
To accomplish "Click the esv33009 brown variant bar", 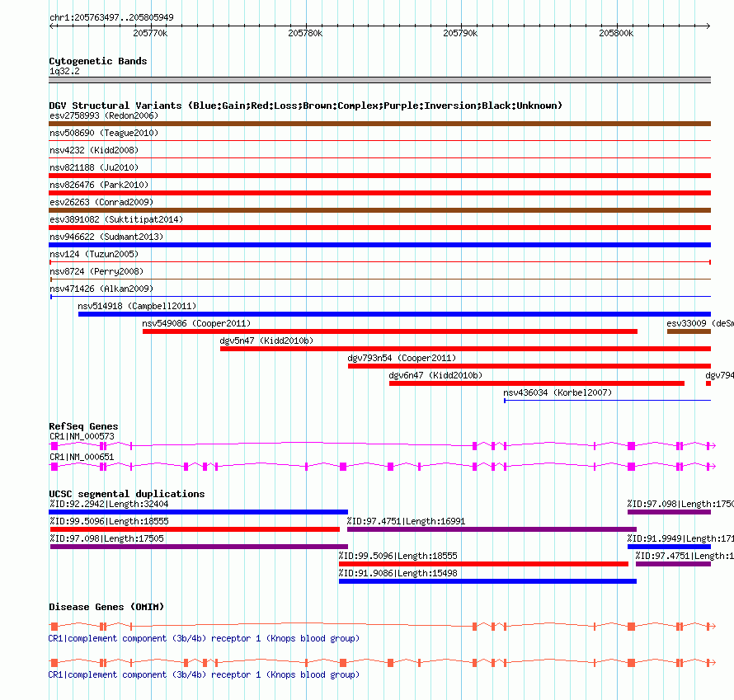I will 689,331.
